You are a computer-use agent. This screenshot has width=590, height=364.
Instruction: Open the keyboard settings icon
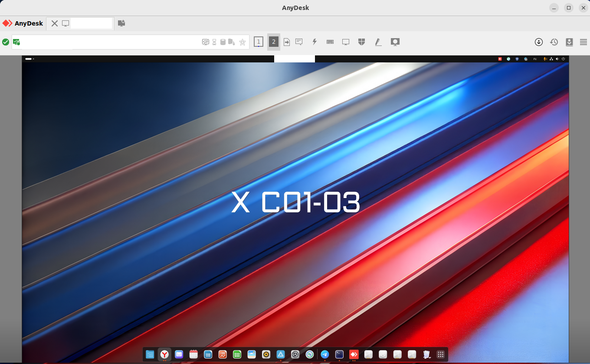pos(330,42)
